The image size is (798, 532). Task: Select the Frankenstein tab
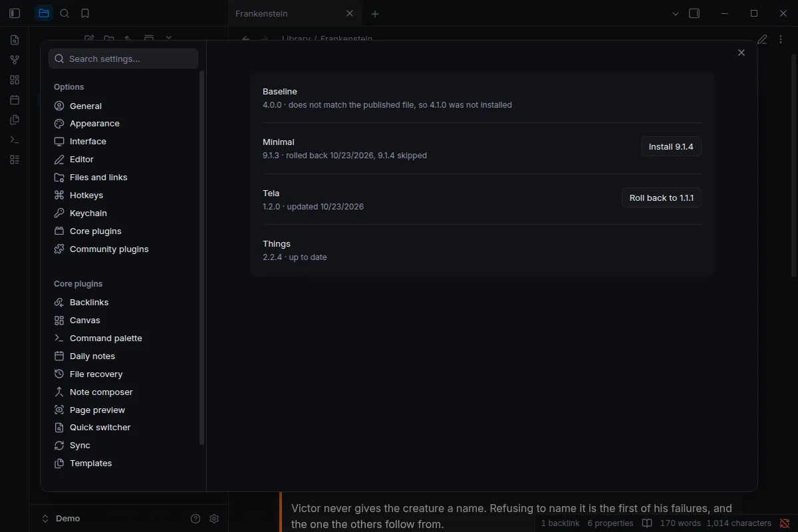tap(295, 13)
